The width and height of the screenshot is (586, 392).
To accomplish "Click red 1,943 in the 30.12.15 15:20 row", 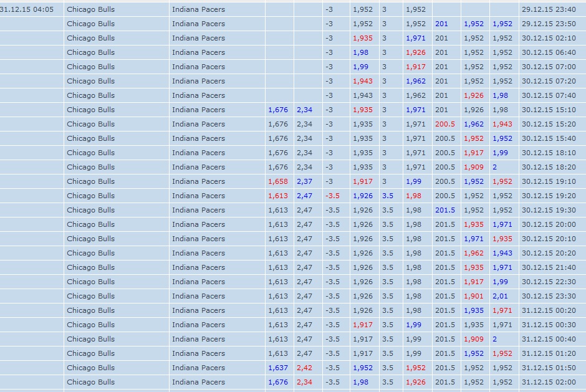I will tap(502, 124).
